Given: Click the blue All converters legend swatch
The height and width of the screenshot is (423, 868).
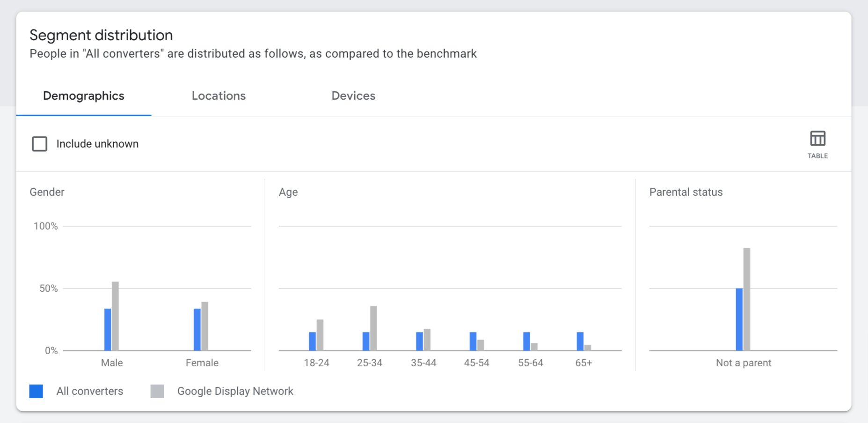Looking at the screenshot, I should (x=36, y=391).
